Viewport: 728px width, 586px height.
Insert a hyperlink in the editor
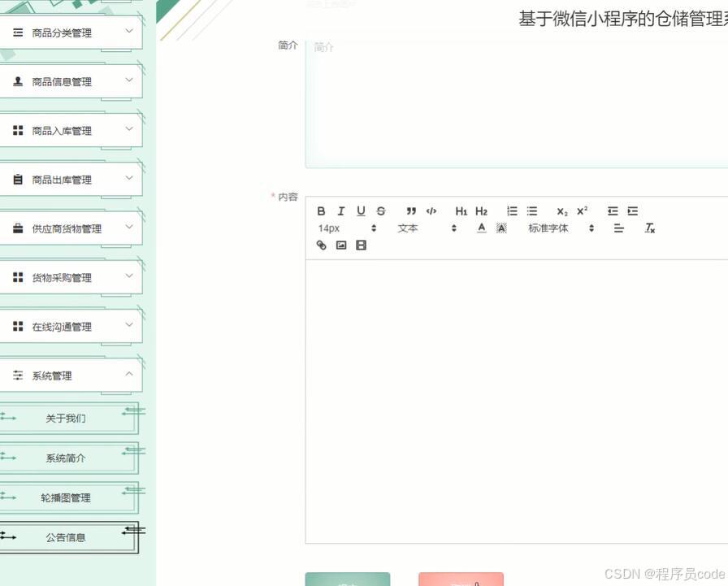(321, 245)
